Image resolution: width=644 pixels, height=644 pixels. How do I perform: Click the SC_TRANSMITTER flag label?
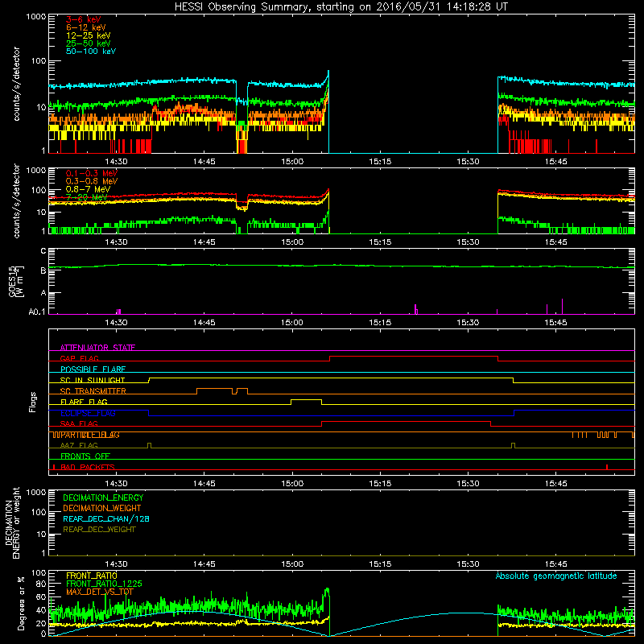click(93, 391)
